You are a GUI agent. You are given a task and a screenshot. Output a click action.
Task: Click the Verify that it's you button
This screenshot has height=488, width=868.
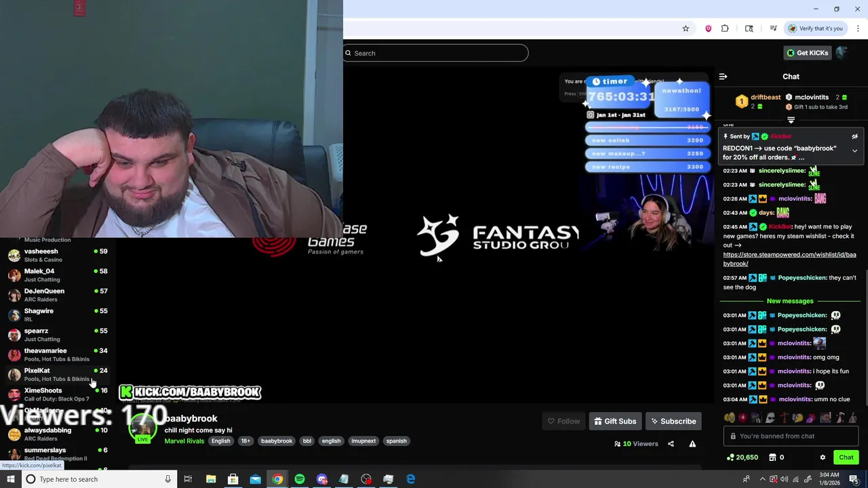coord(816,28)
